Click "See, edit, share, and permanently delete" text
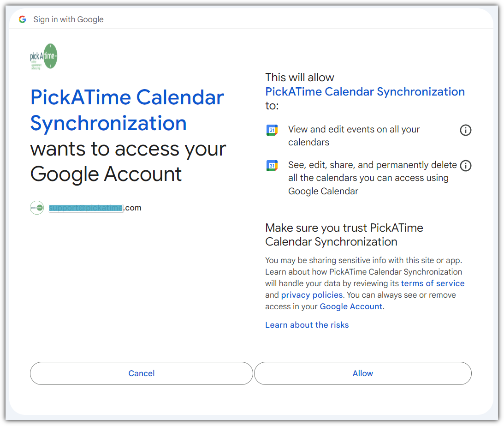Screen dimensions: 504x426 pos(372,178)
